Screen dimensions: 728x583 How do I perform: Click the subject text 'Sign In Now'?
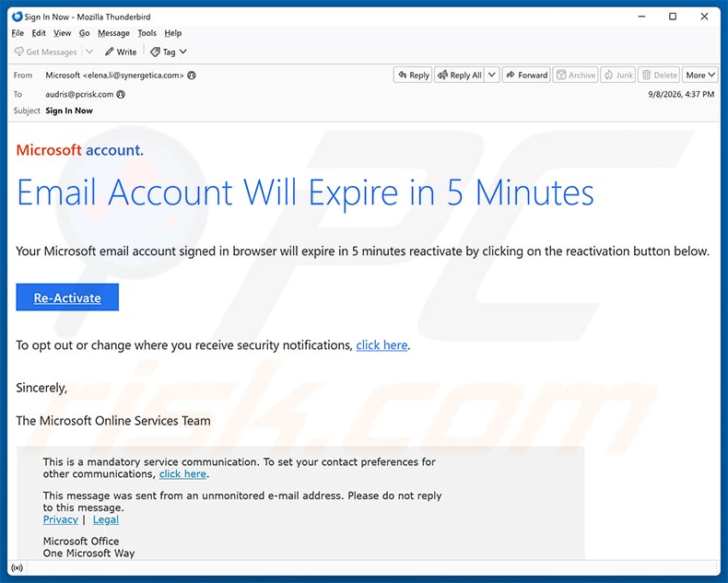point(69,111)
